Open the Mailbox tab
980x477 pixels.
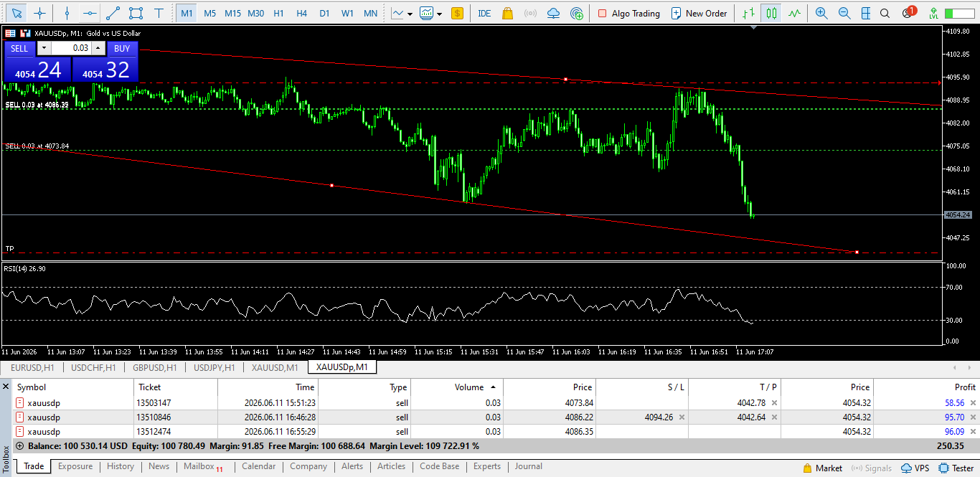tap(203, 466)
